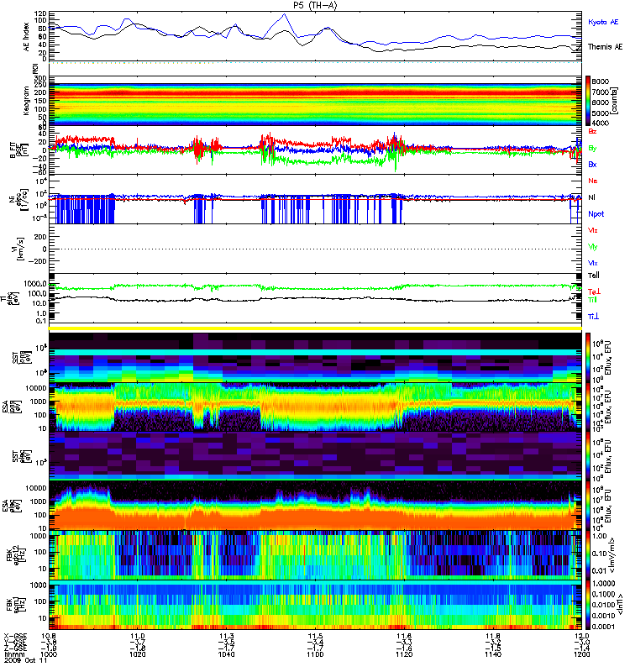Click the blue Npot legend label
The width and height of the screenshot is (630, 672).
[596, 214]
